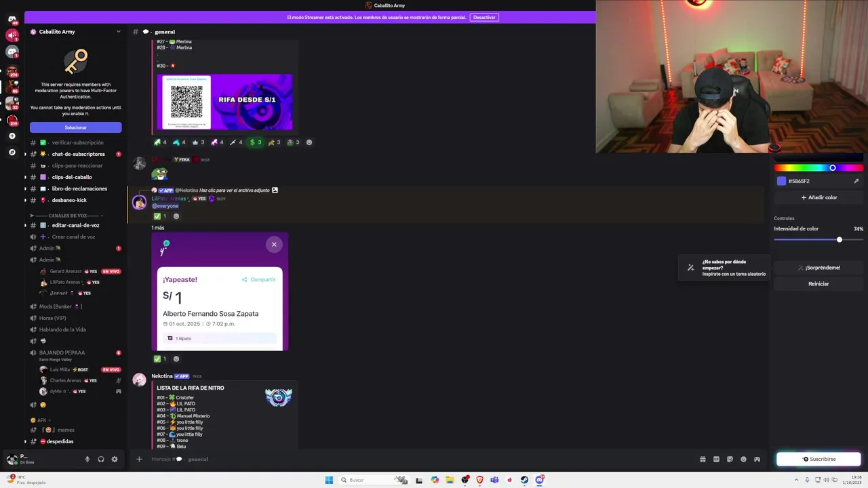Toggle the checkmark reaction under @everyone message
Screen dimensions: 868x488
(x=160, y=216)
